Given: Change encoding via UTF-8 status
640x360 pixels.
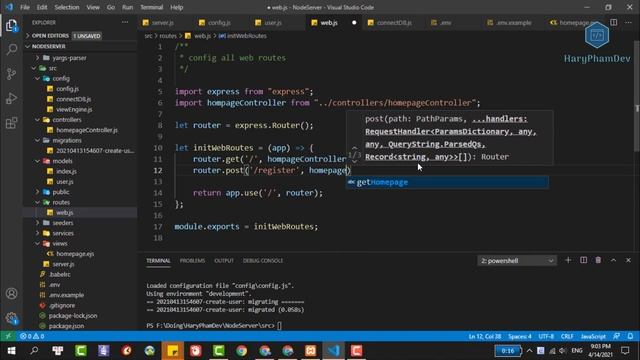Looking at the screenshot, I should point(546,336).
